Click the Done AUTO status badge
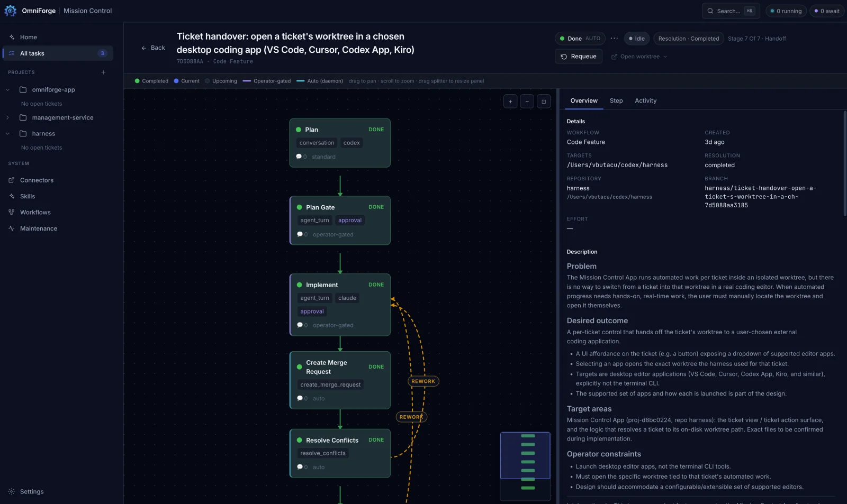Screen dimensions: 847x504 [x=580, y=39]
